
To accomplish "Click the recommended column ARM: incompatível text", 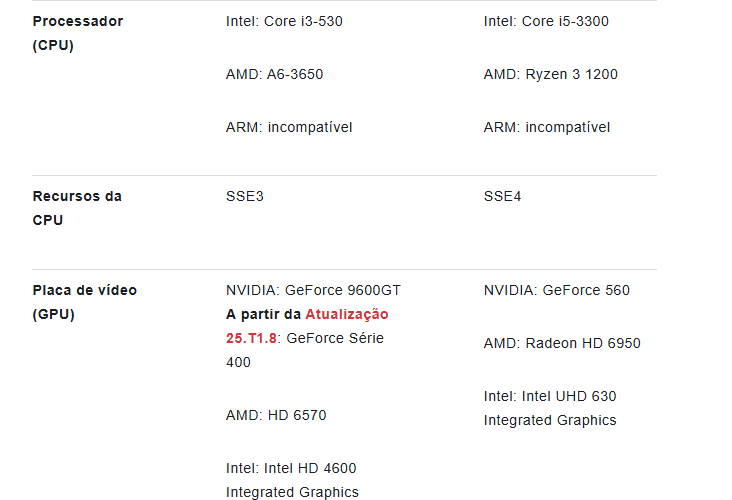I will pyautogui.click(x=547, y=127).
